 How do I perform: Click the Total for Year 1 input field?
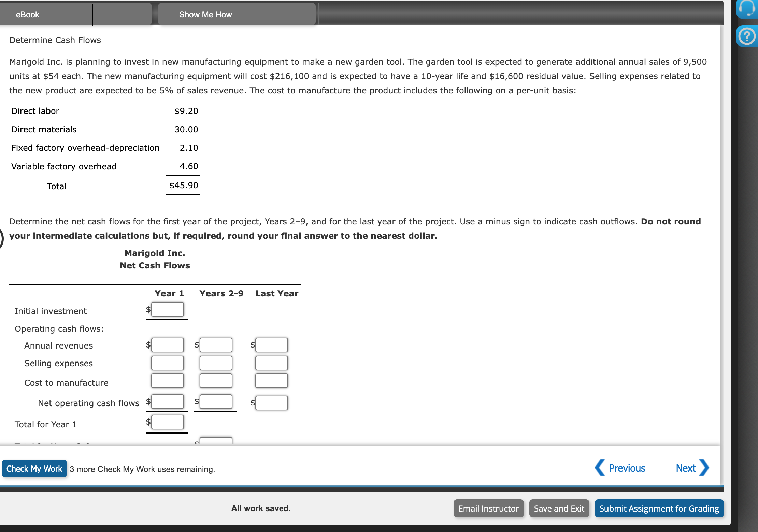(x=167, y=422)
